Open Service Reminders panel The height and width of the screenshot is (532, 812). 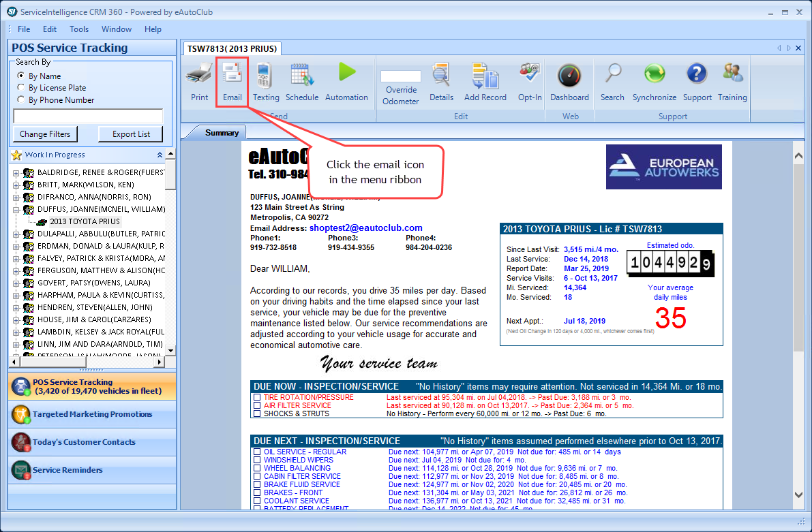(x=92, y=470)
